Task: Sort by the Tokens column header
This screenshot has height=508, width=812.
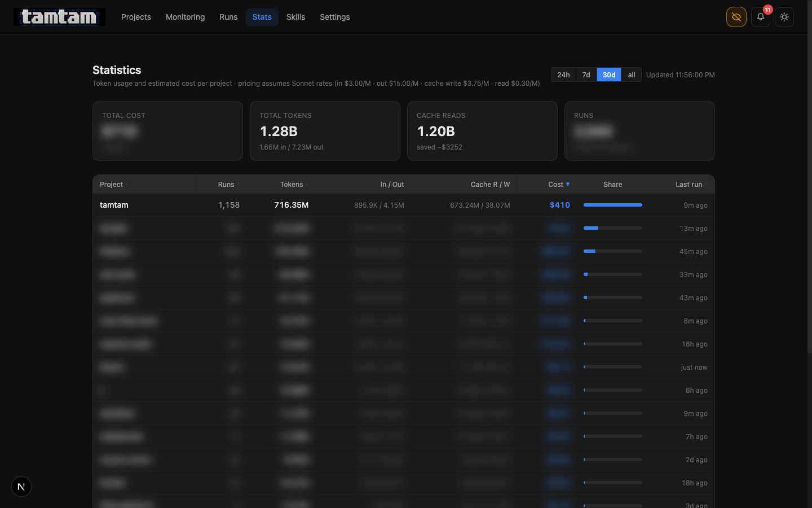Action: point(294,185)
